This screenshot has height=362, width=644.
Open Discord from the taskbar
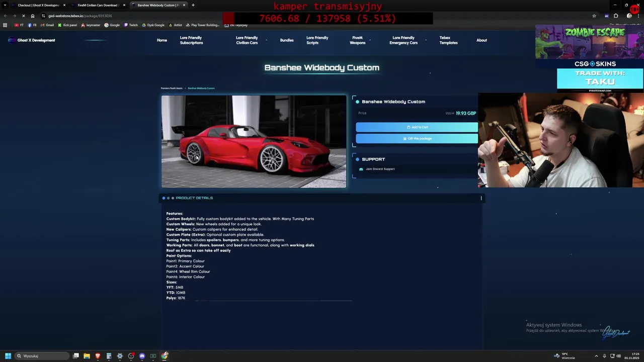tap(142, 356)
